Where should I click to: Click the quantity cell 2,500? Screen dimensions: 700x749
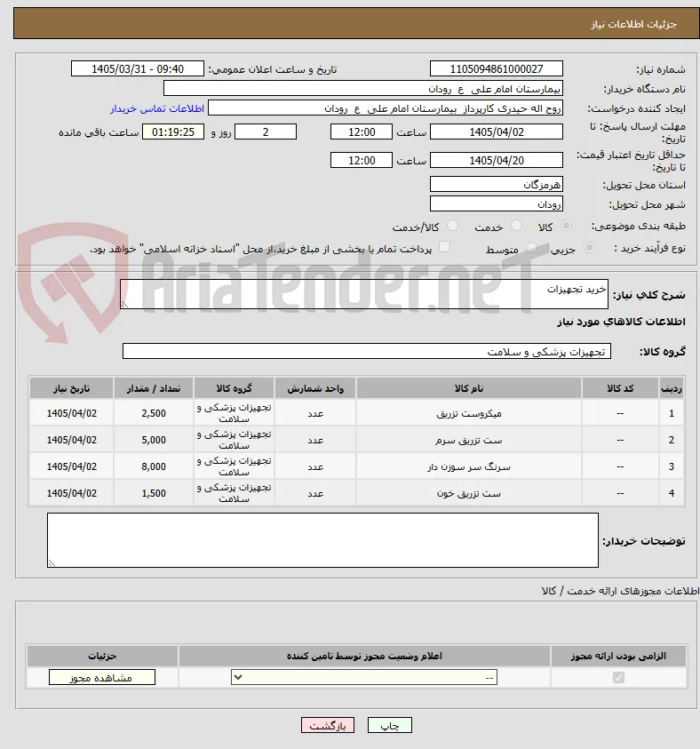coord(154,414)
